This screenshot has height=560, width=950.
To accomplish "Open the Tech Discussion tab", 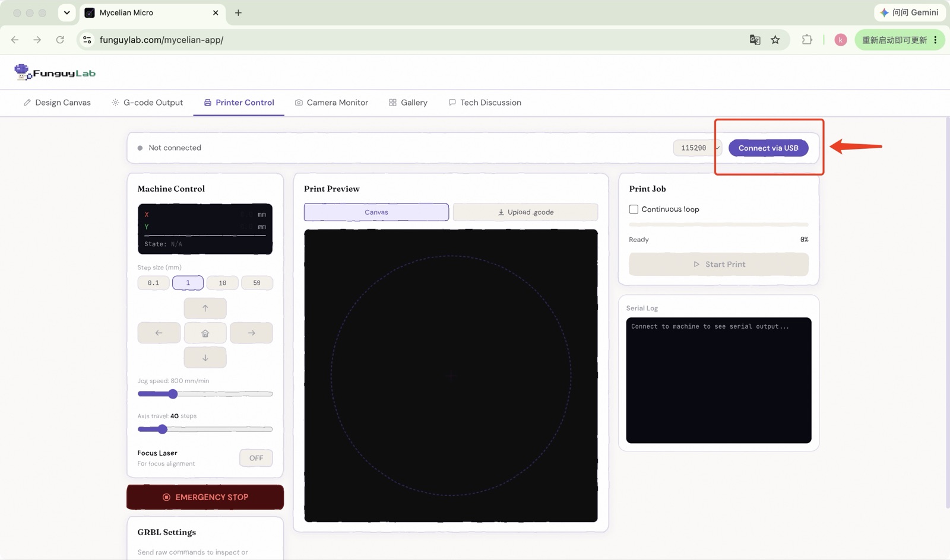I will click(484, 103).
